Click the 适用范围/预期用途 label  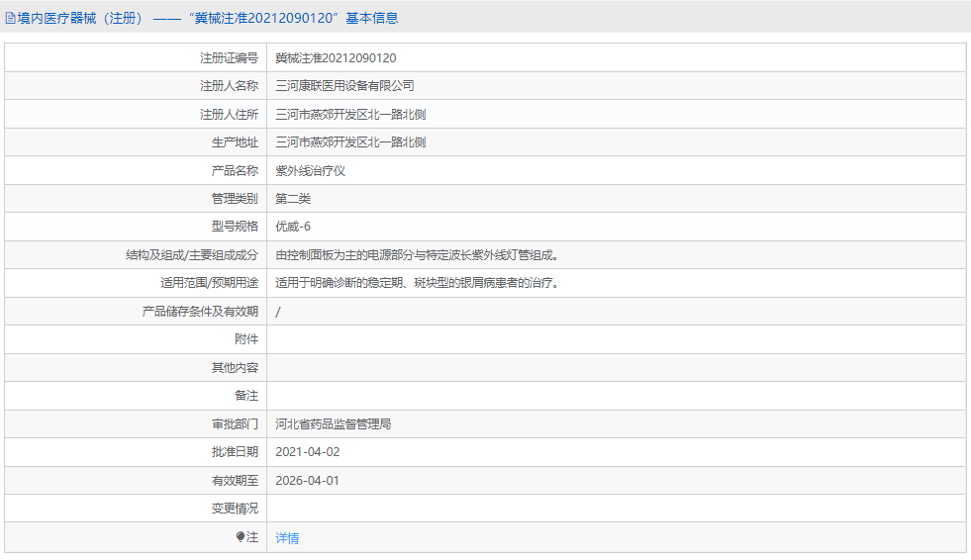(x=209, y=283)
